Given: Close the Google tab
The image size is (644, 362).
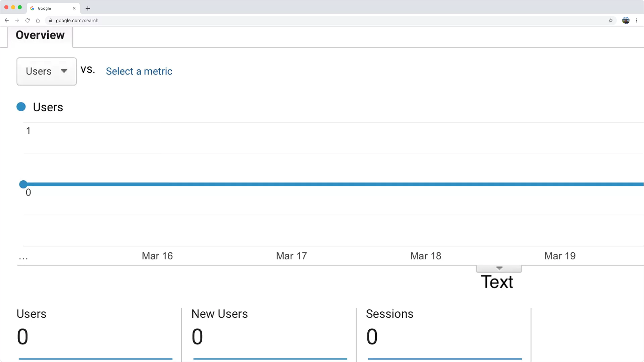Looking at the screenshot, I should [74, 8].
